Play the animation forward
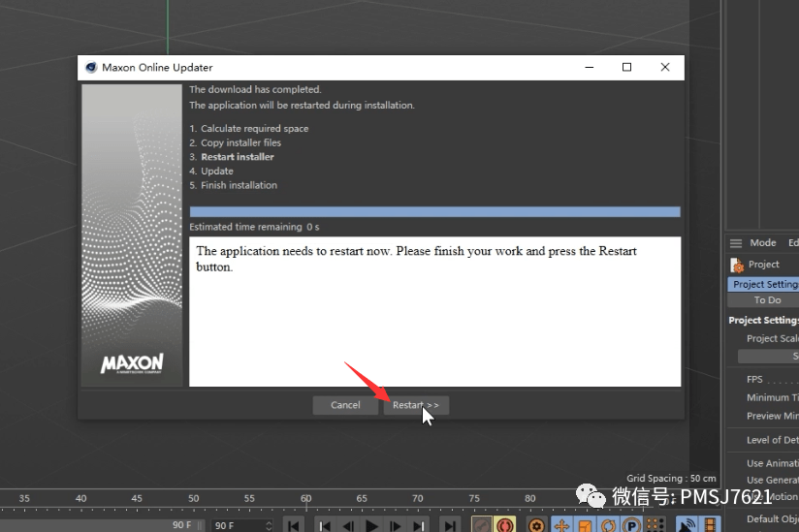The height and width of the screenshot is (532, 799). (x=371, y=525)
